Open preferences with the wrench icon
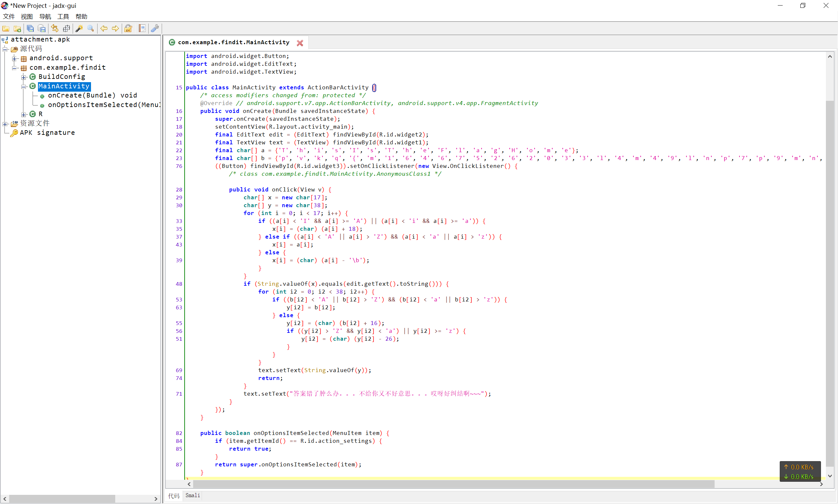838x504 pixels. point(155,28)
